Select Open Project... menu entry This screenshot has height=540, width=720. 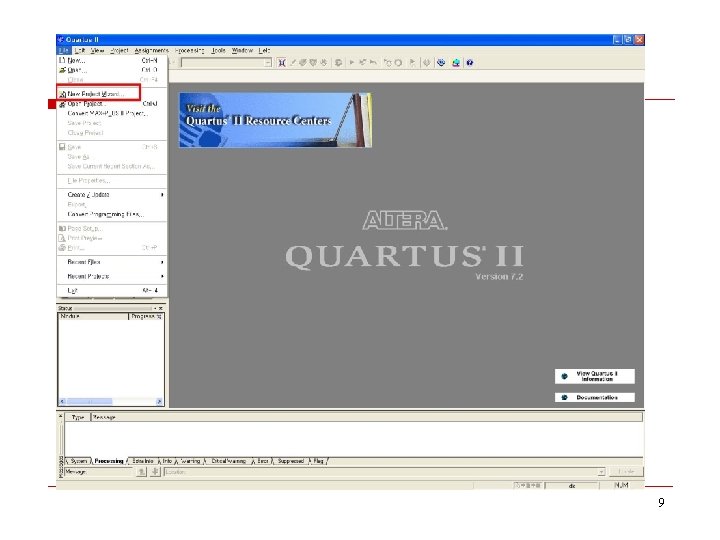click(x=112, y=104)
